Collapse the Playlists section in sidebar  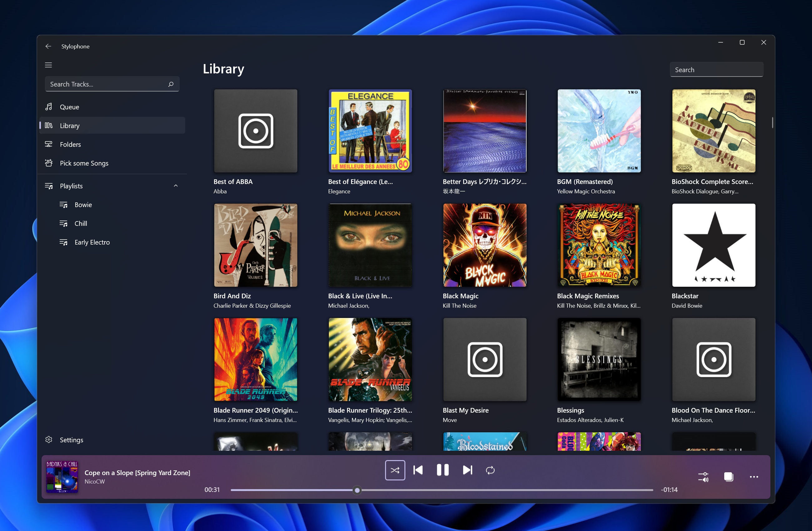point(176,185)
